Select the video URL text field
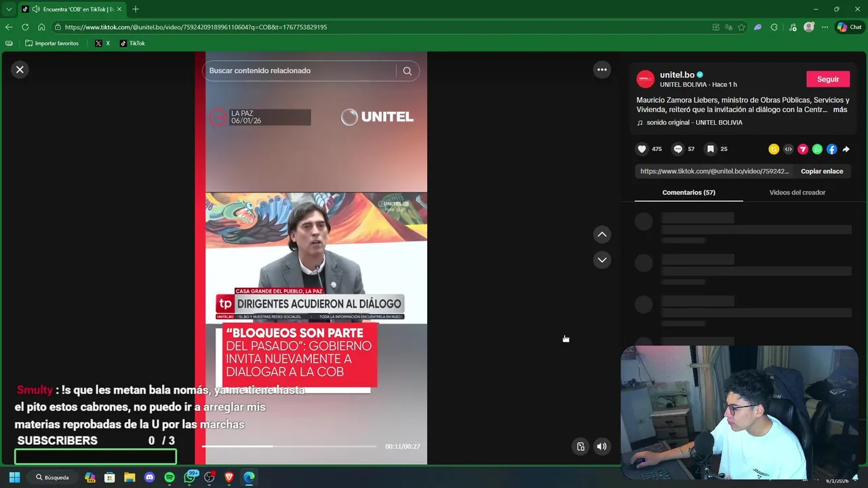The height and width of the screenshot is (488, 868). click(715, 171)
